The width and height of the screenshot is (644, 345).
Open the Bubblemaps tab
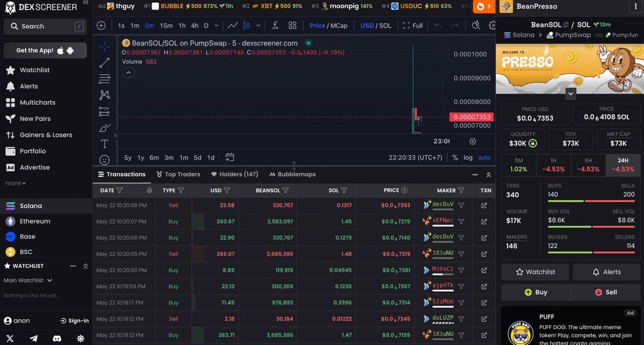click(292, 174)
